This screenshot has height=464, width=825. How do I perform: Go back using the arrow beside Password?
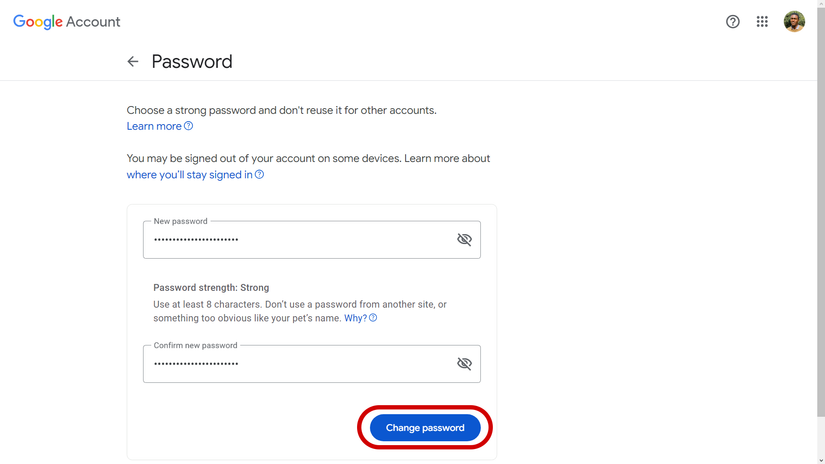(133, 62)
